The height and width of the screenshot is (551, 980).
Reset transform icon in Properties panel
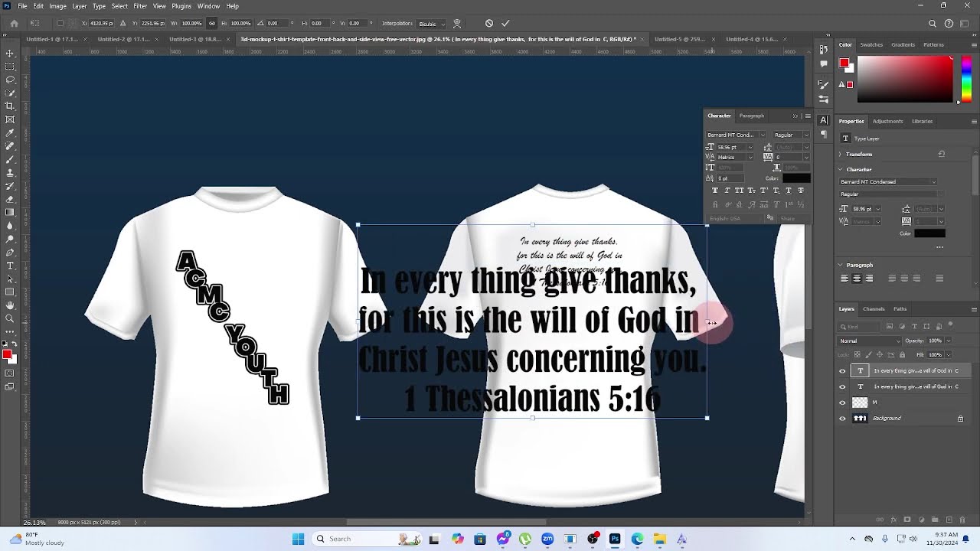[942, 154]
